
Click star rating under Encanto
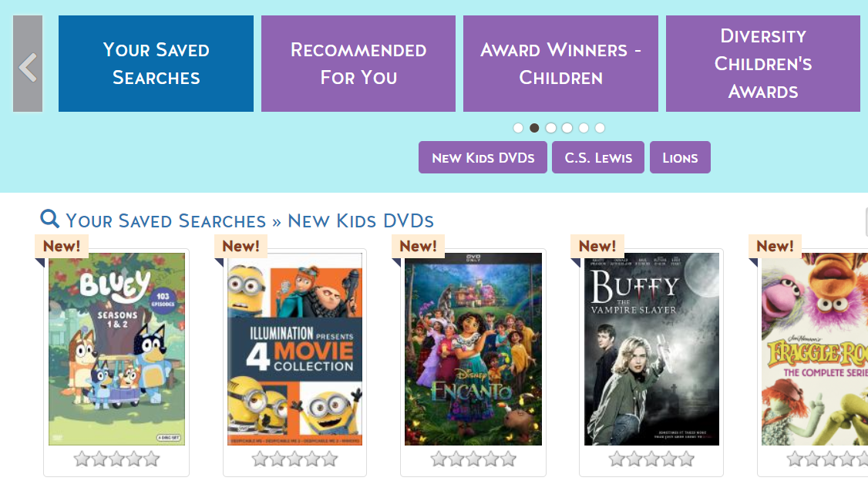coord(473,459)
